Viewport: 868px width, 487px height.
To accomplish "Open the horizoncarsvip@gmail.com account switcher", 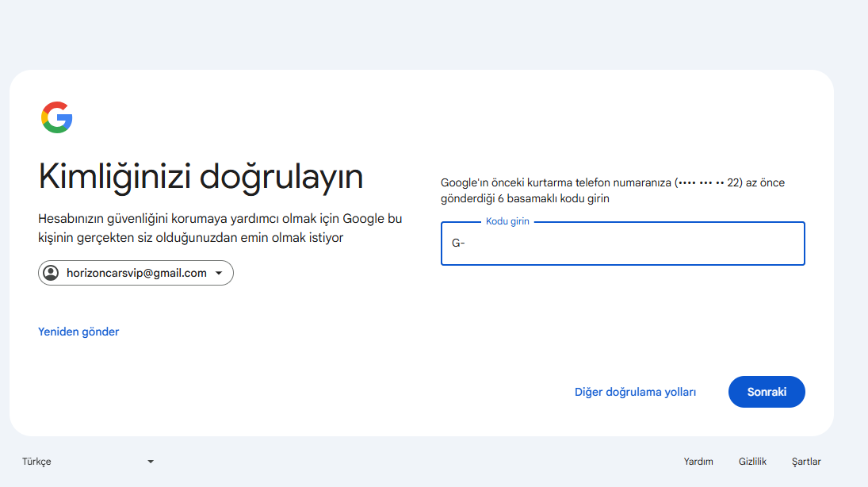I will pyautogui.click(x=136, y=273).
